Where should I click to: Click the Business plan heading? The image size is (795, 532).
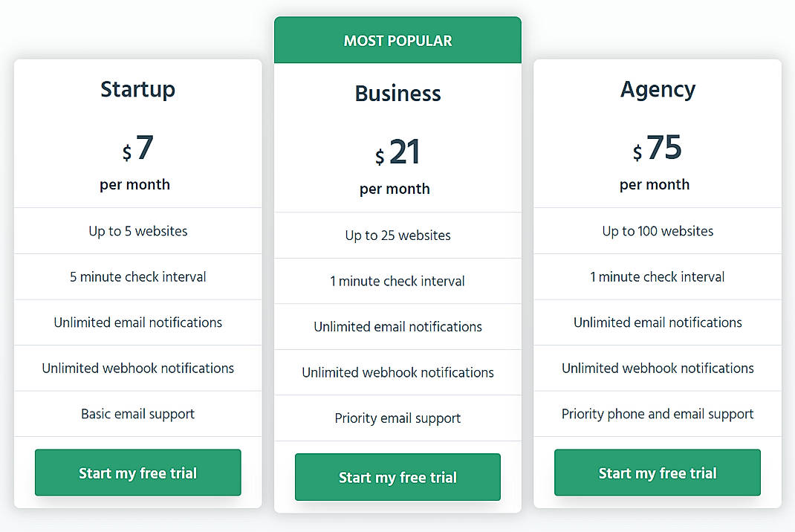(397, 94)
